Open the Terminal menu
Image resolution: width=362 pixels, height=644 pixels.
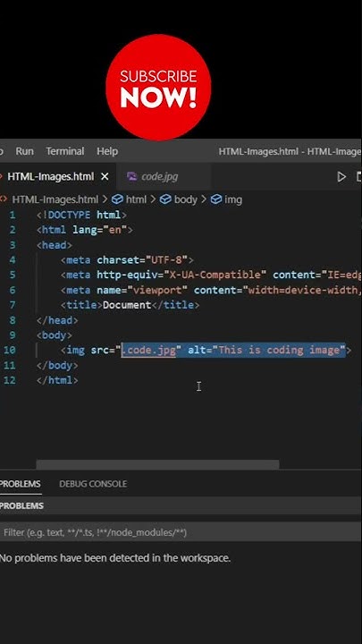point(65,151)
